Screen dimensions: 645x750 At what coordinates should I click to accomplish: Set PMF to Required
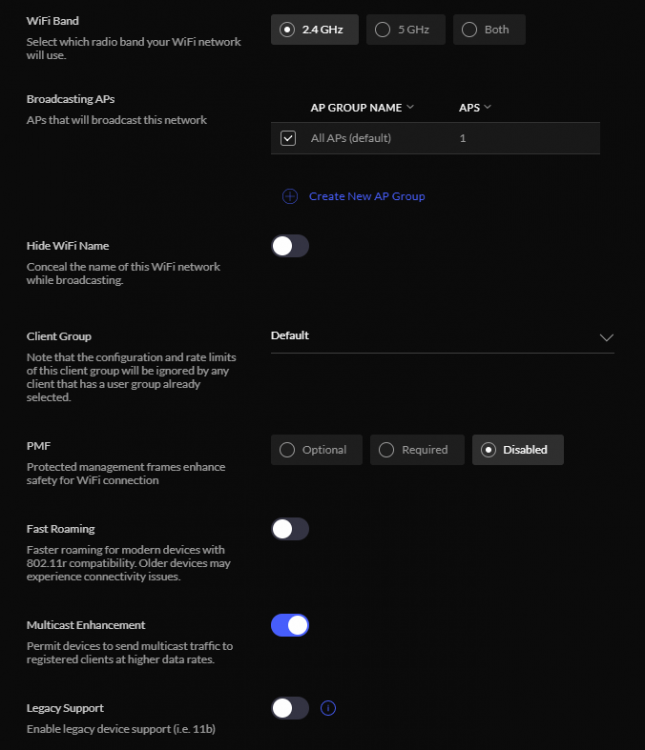tap(417, 450)
